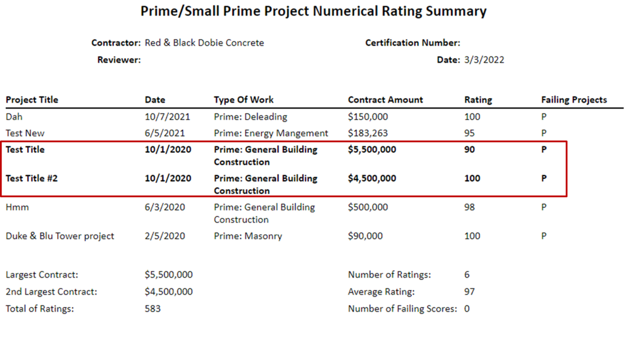Click the Total of Ratings value 583
Screen dimensions: 644x340
pos(153,309)
